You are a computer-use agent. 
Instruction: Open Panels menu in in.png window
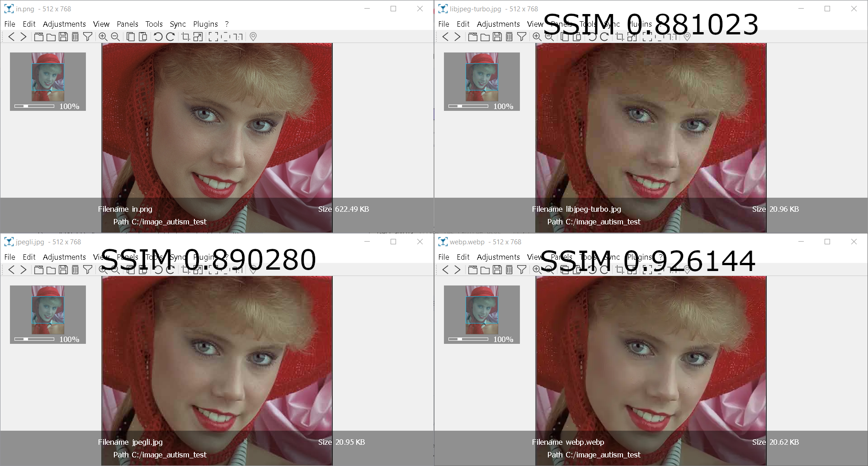click(x=127, y=24)
